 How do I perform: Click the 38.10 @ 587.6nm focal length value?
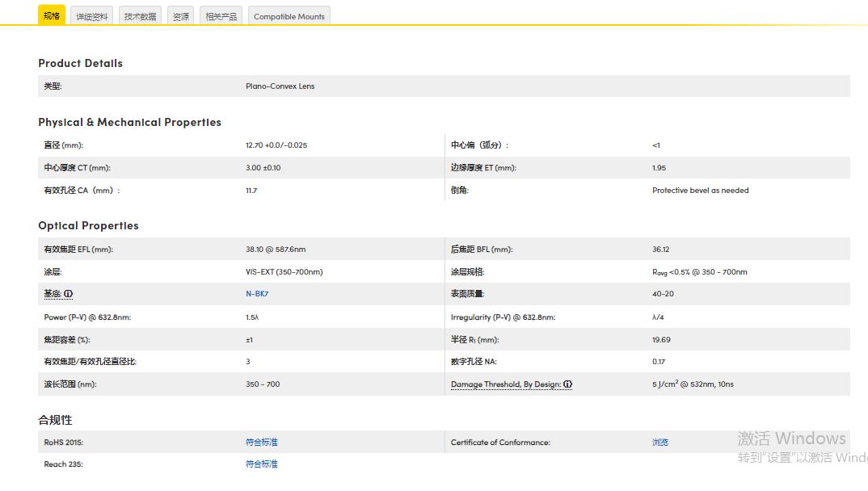(x=276, y=250)
